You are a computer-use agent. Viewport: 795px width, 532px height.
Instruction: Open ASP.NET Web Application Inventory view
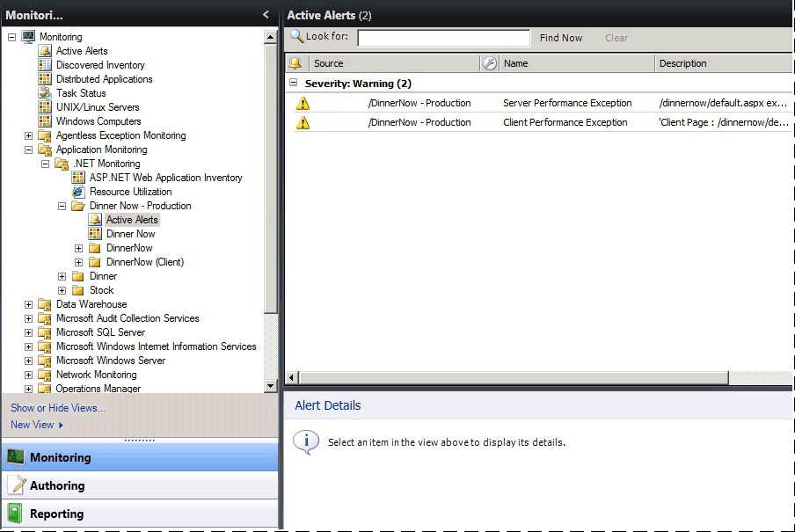pos(164,178)
